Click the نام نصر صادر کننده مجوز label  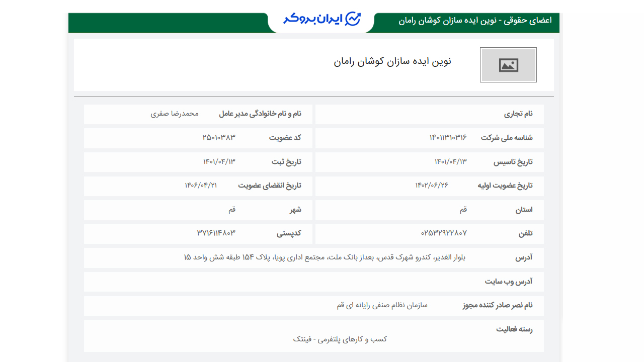click(498, 306)
